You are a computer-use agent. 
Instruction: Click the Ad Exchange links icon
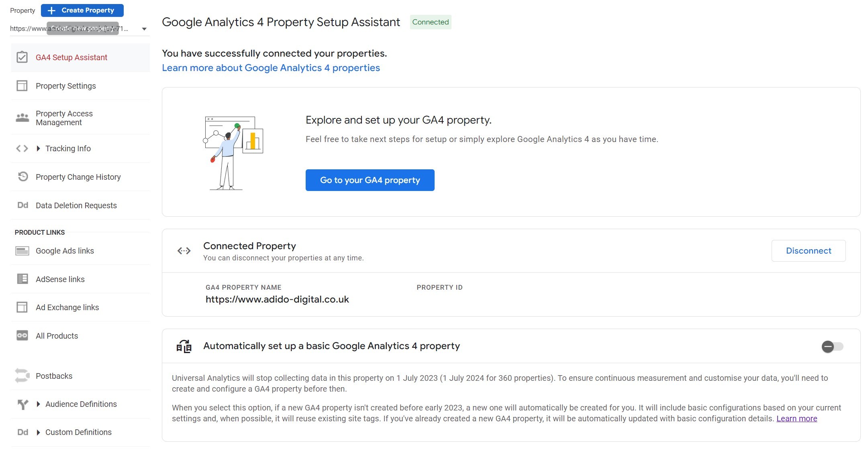pos(22,307)
